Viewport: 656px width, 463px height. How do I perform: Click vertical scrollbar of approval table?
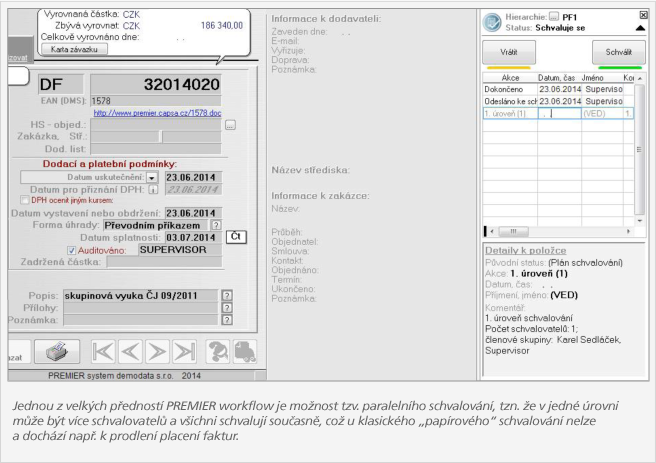pyautogui.click(x=639, y=149)
